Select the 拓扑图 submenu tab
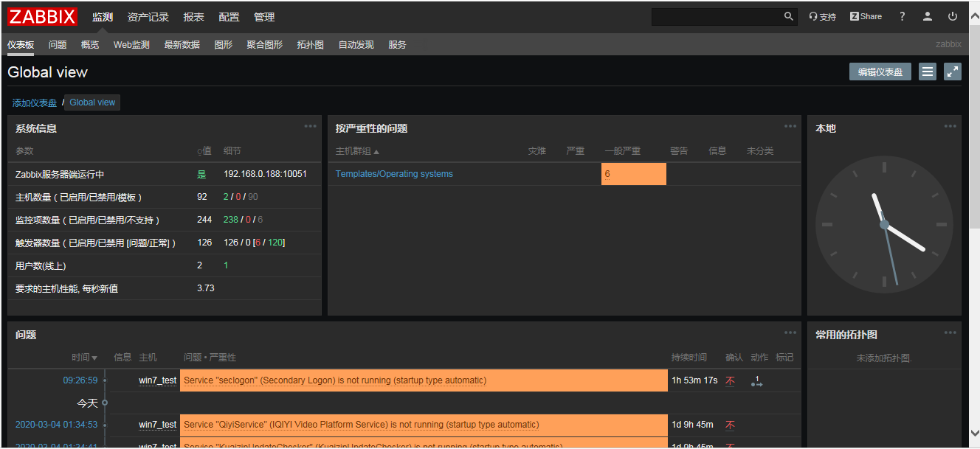 click(x=311, y=45)
